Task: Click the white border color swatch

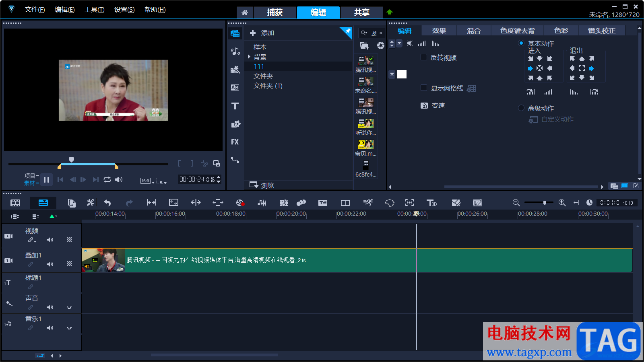Action: point(402,74)
